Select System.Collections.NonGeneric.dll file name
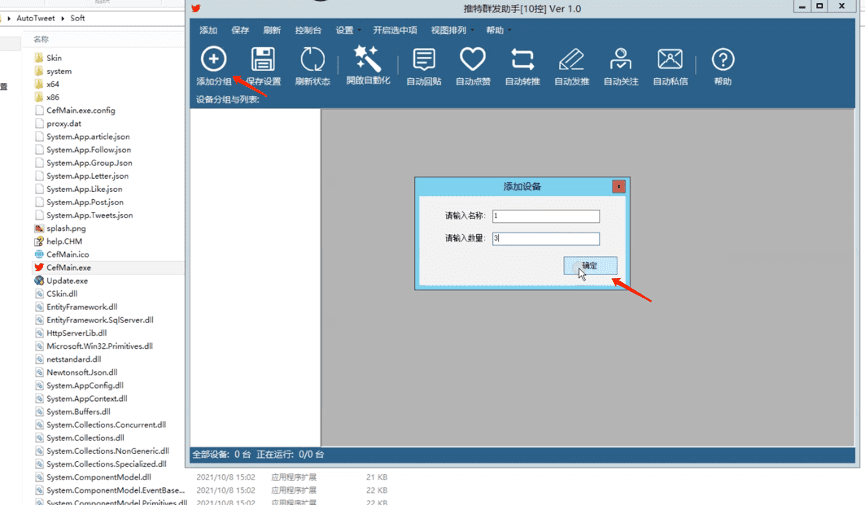 [108, 451]
